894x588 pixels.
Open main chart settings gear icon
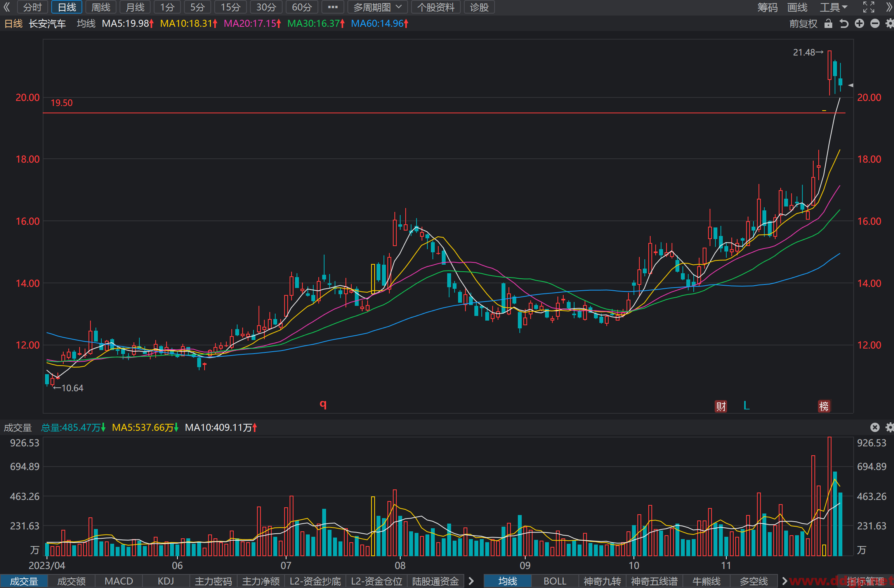click(x=890, y=24)
